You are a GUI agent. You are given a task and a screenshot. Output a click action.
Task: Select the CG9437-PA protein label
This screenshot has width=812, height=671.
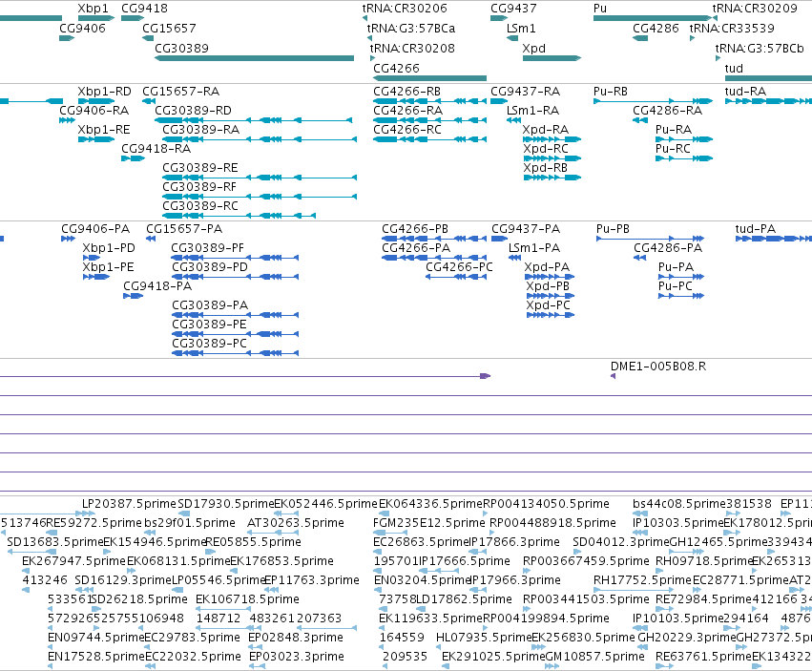[x=526, y=229]
